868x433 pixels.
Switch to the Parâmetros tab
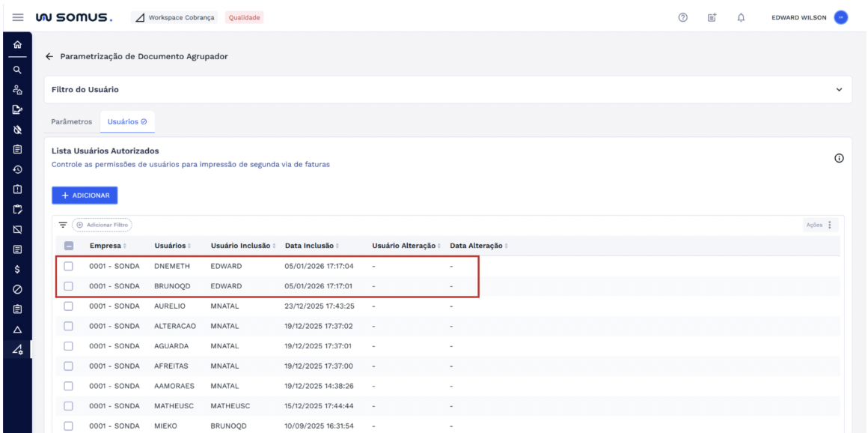click(x=72, y=121)
